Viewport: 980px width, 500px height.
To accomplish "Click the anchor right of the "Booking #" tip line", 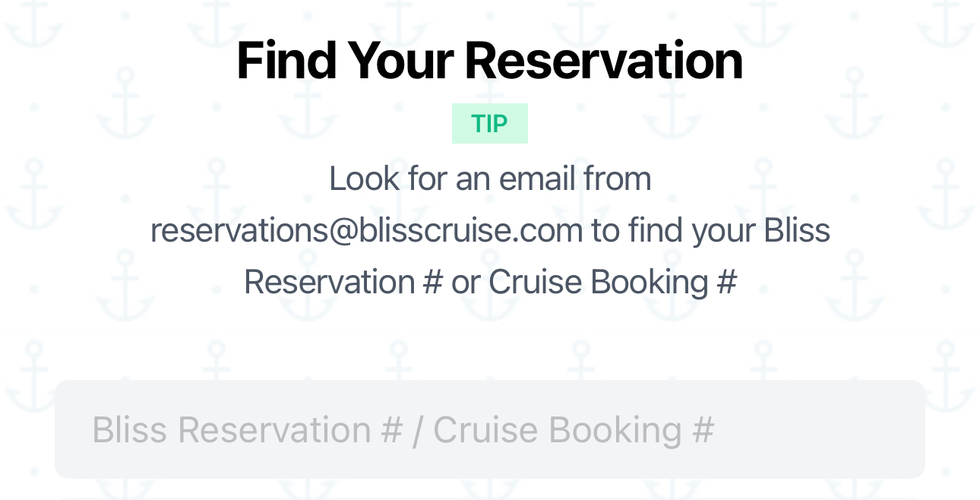I will (x=854, y=281).
